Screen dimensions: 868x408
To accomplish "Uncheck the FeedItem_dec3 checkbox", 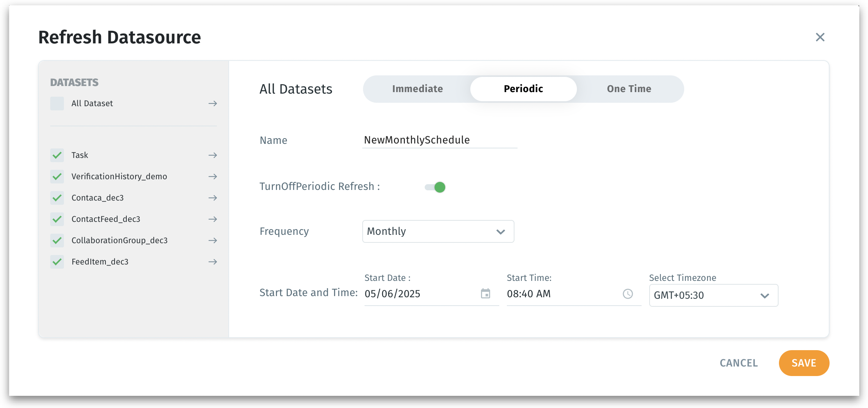I will click(x=57, y=262).
